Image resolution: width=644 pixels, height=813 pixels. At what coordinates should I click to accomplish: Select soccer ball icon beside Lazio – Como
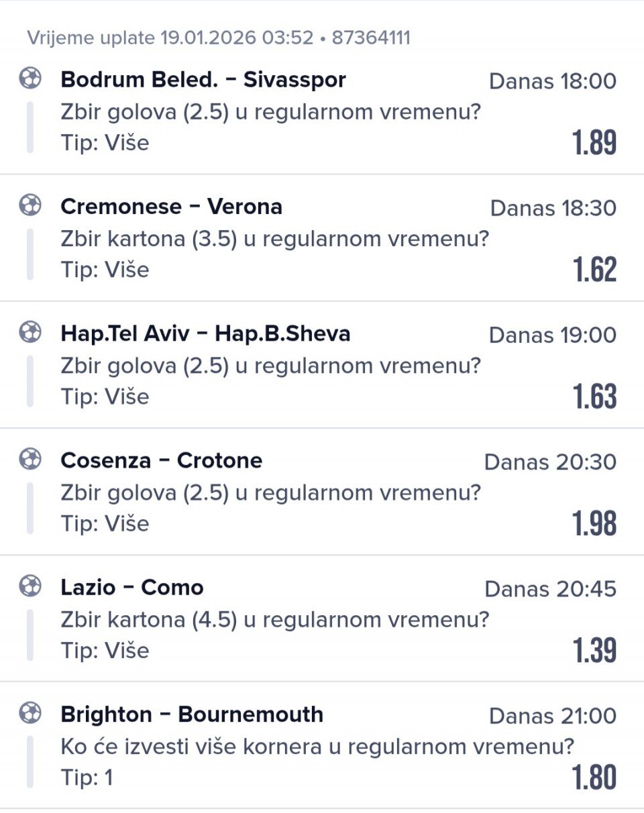[30, 586]
